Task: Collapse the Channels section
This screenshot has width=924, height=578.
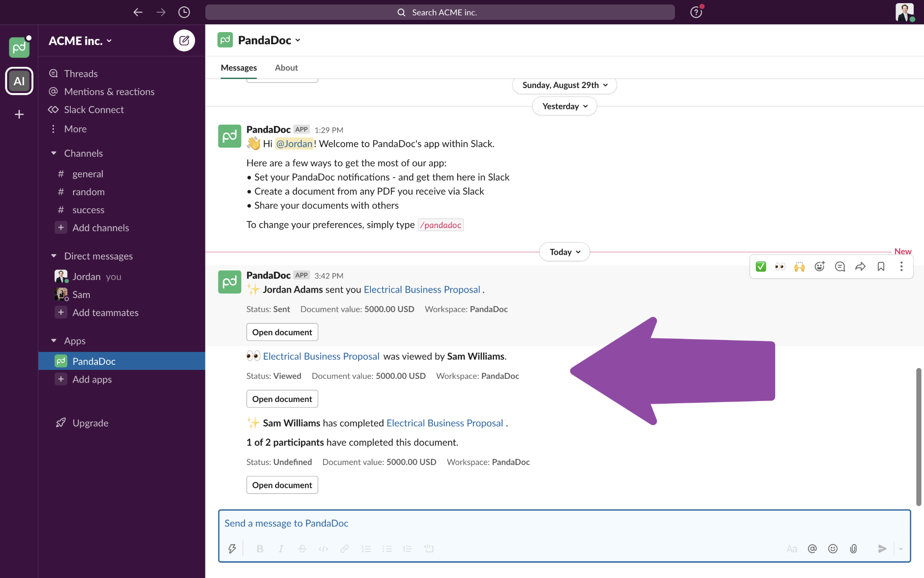Action: tap(54, 153)
